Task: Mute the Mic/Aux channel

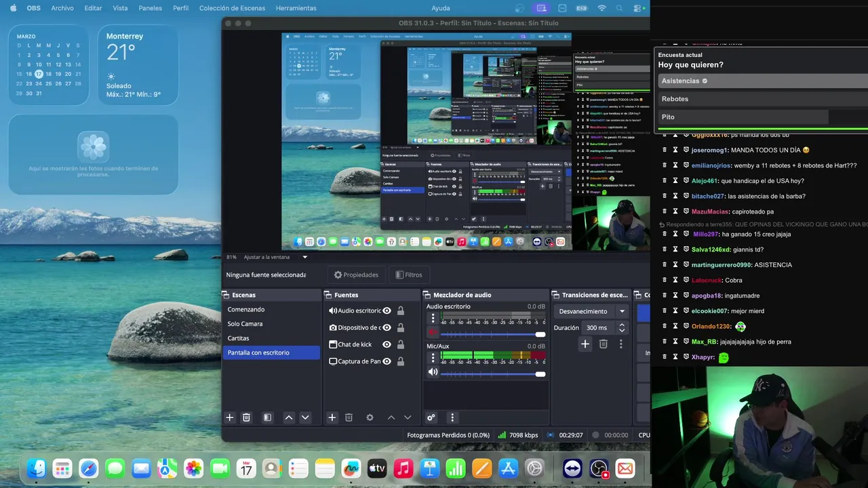Action: [x=433, y=372]
